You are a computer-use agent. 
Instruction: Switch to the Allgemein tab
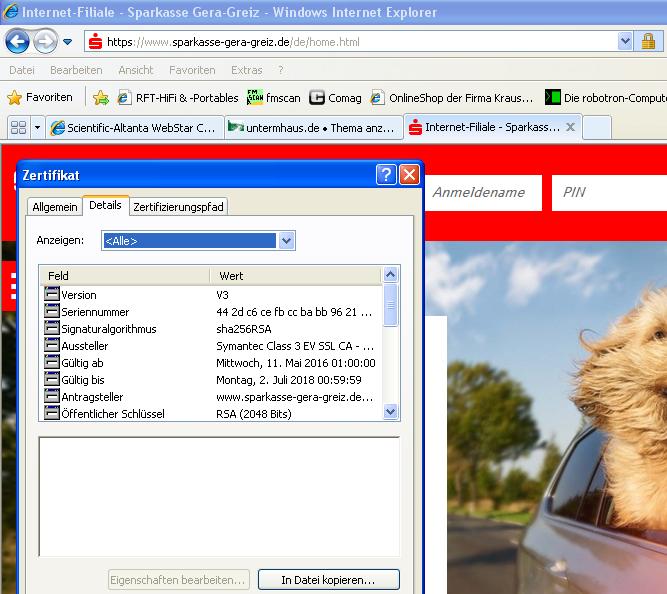coord(54,207)
